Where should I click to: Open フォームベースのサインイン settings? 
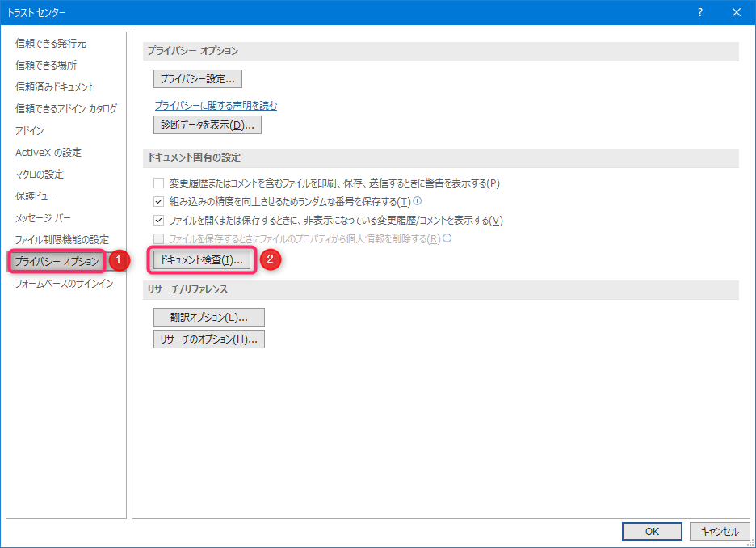(x=64, y=284)
